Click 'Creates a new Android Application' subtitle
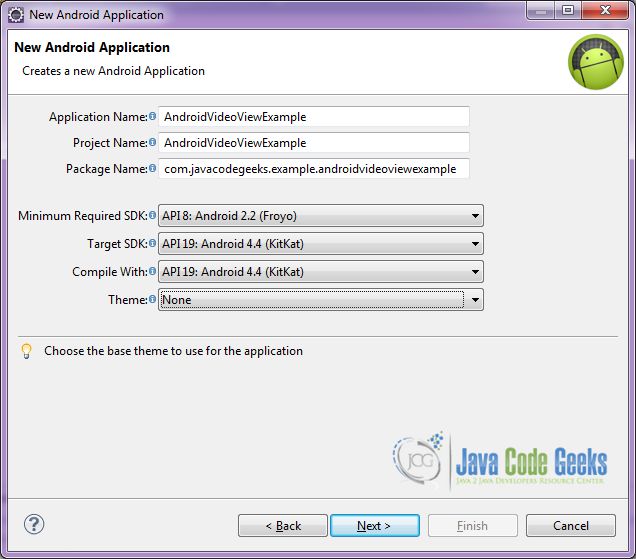 pyautogui.click(x=114, y=71)
